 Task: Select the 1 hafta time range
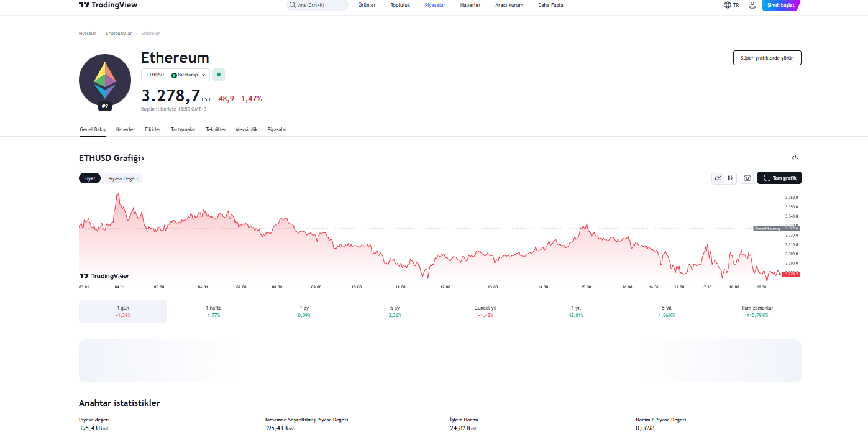(x=214, y=311)
